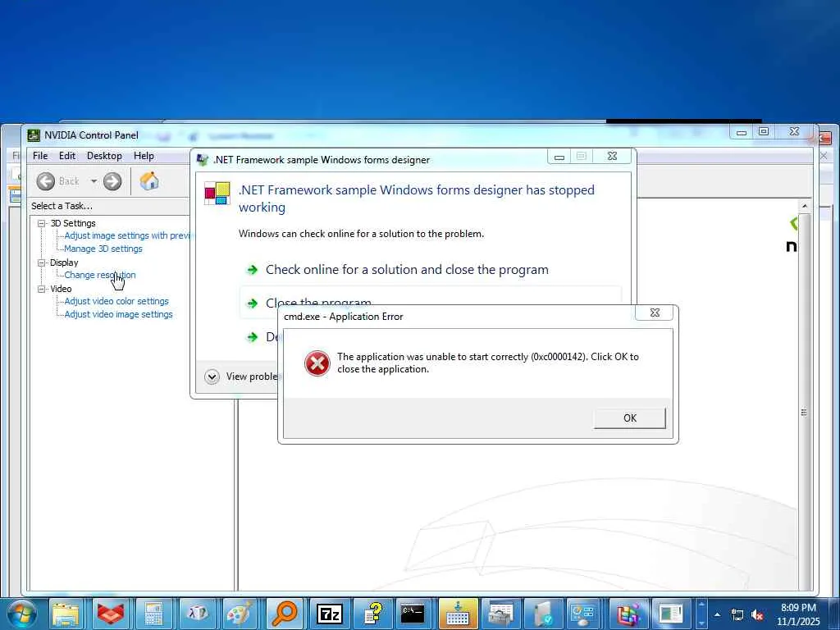Choose Close the program option

pos(318,303)
